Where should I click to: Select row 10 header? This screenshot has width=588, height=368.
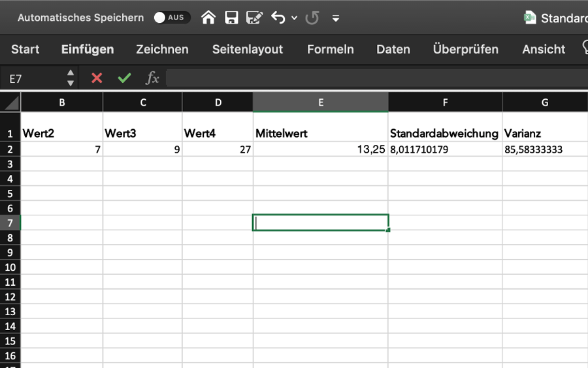click(10, 268)
